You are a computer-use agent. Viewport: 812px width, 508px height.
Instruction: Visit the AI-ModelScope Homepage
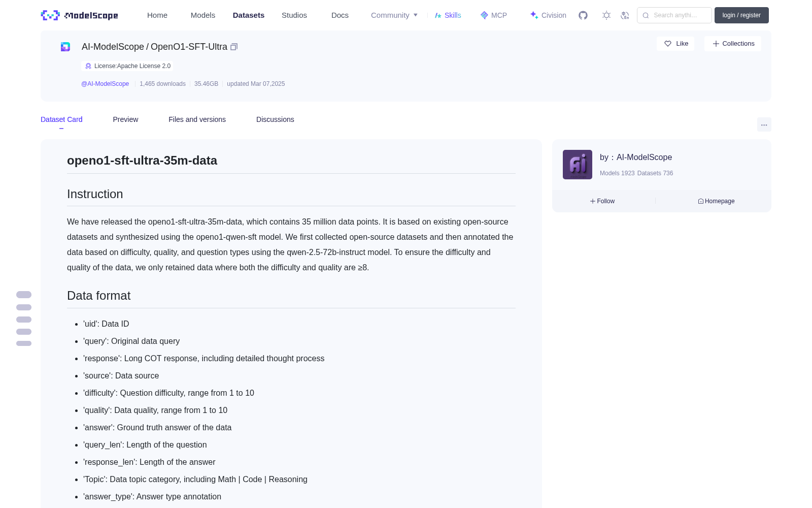[716, 201]
